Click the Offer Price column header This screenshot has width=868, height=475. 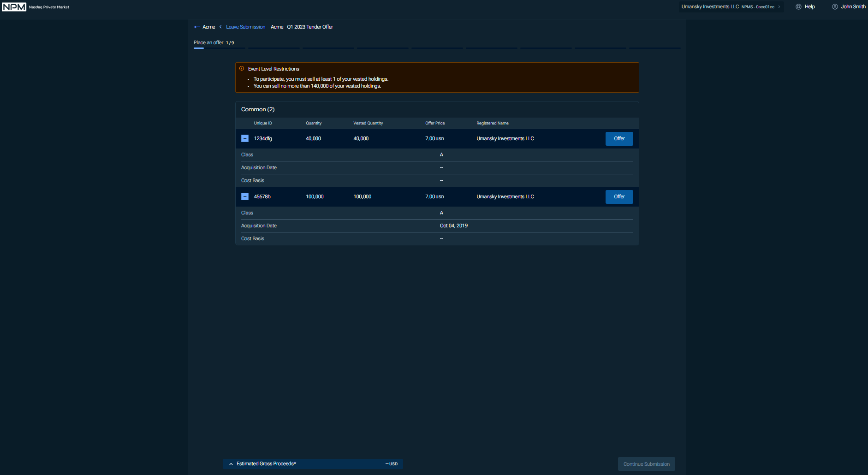(435, 123)
